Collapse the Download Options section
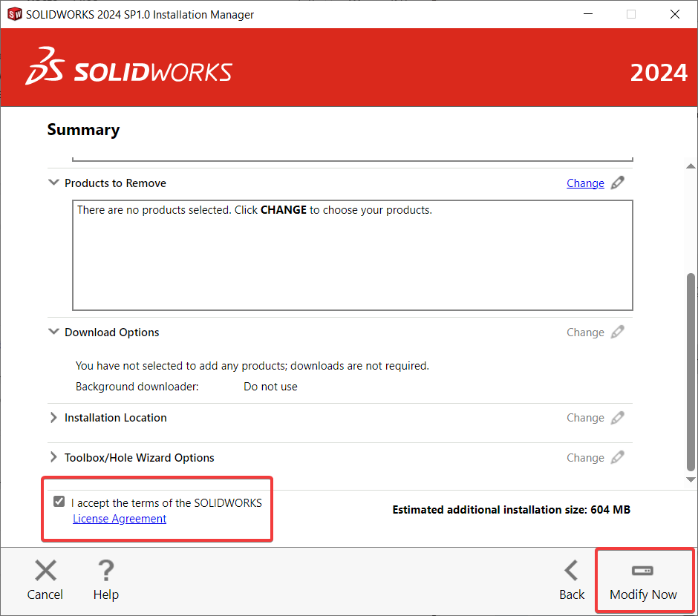This screenshot has width=698, height=616. point(54,332)
